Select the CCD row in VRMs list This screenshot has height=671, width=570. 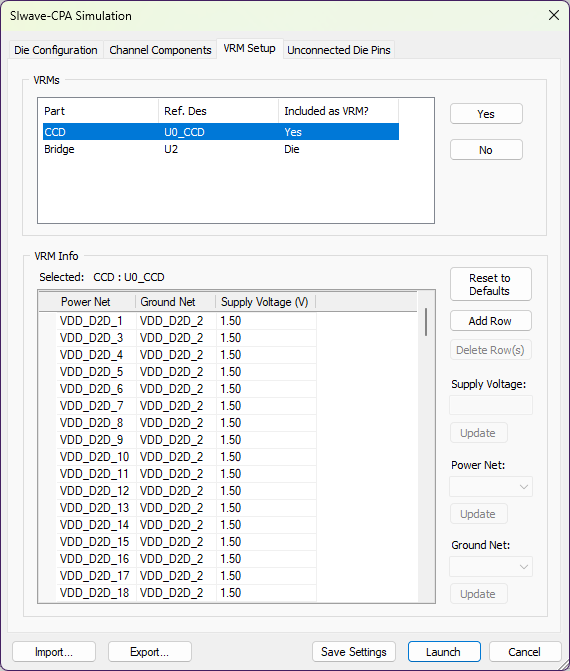click(221, 132)
